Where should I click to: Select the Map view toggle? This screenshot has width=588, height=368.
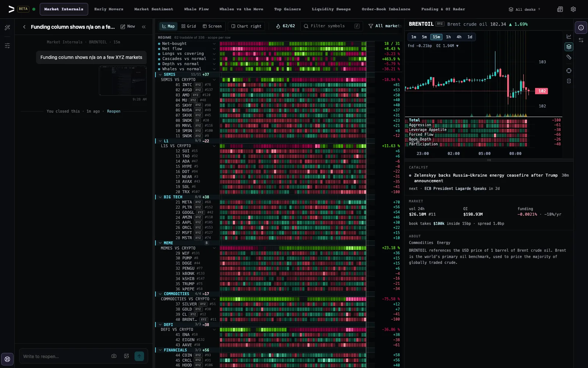168,26
